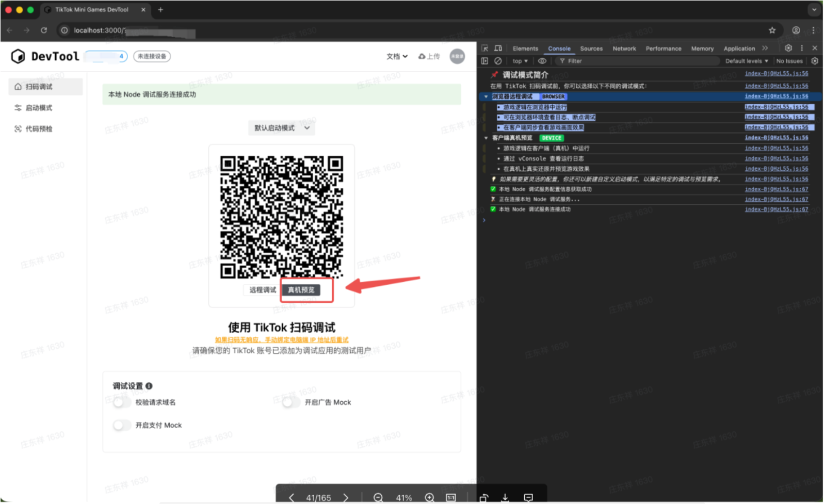
Task: Click the 真机预览 button under the QR code
Action: tap(301, 290)
